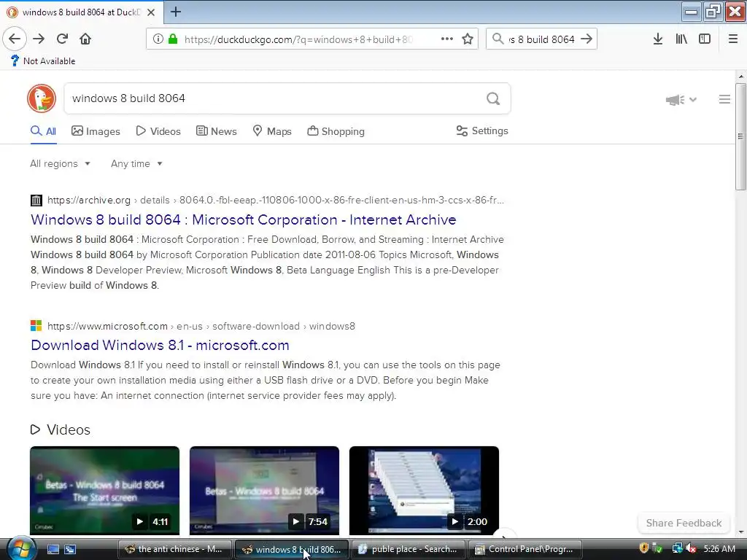This screenshot has height=560, width=747.
Task: Reload the current page
Action: pos(62,39)
